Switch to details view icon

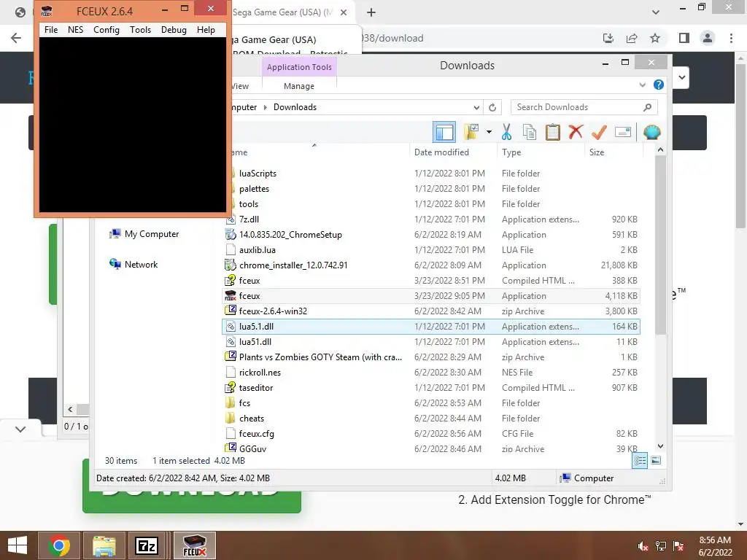[x=640, y=460]
